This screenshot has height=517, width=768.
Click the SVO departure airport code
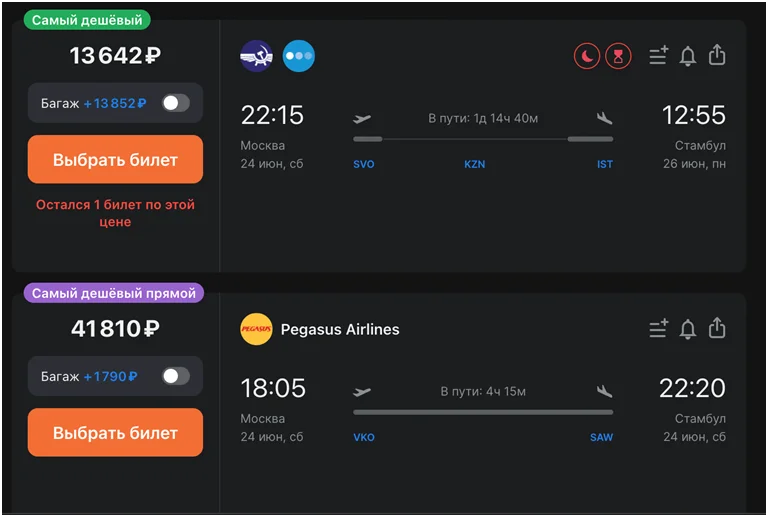pyautogui.click(x=364, y=164)
